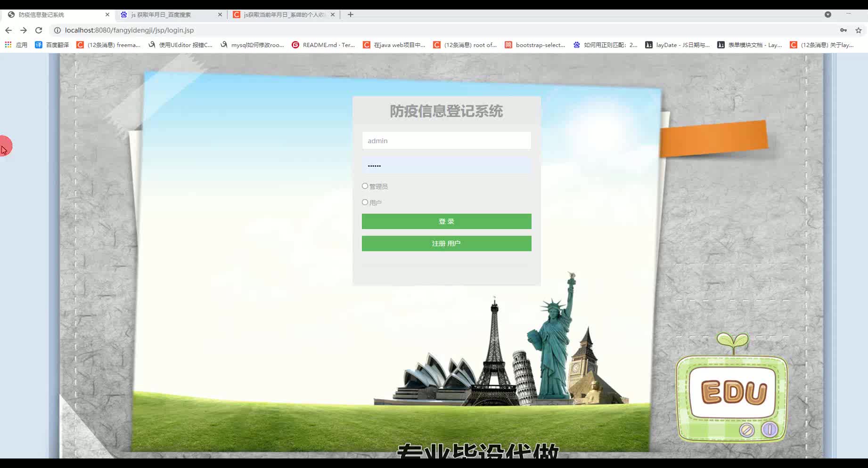Bookmark this page with the star icon
The width and height of the screenshot is (868, 468).
(859, 30)
